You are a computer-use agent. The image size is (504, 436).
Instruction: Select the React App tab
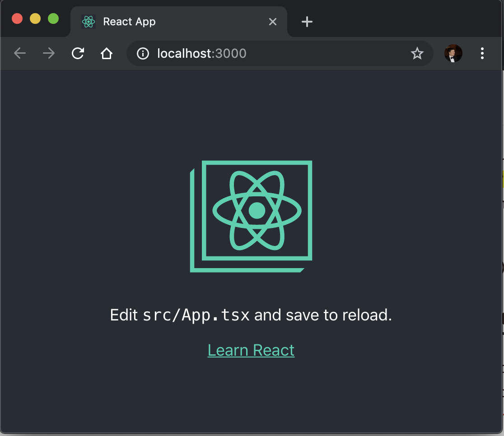[x=179, y=22]
